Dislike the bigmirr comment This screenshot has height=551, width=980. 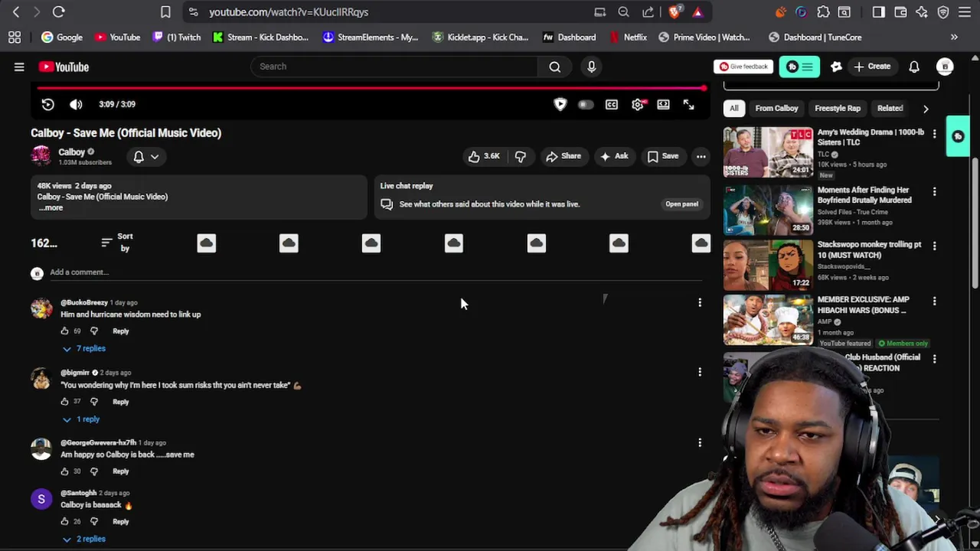(x=94, y=402)
